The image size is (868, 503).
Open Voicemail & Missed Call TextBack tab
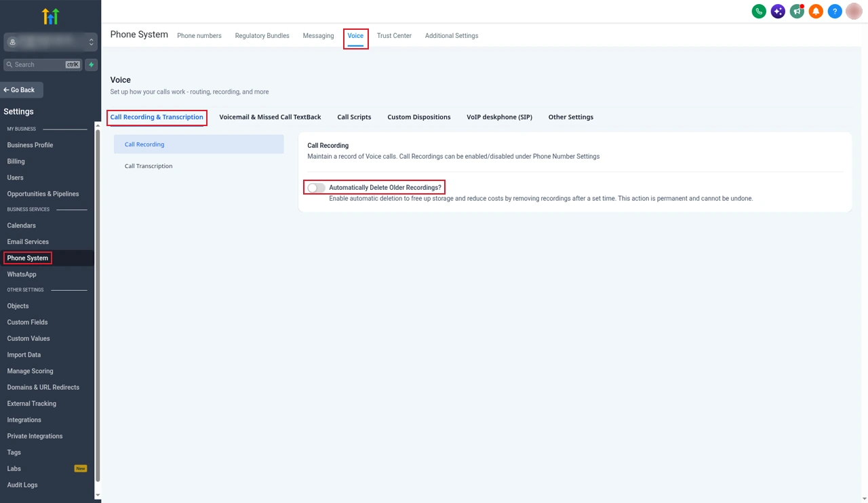(x=270, y=117)
